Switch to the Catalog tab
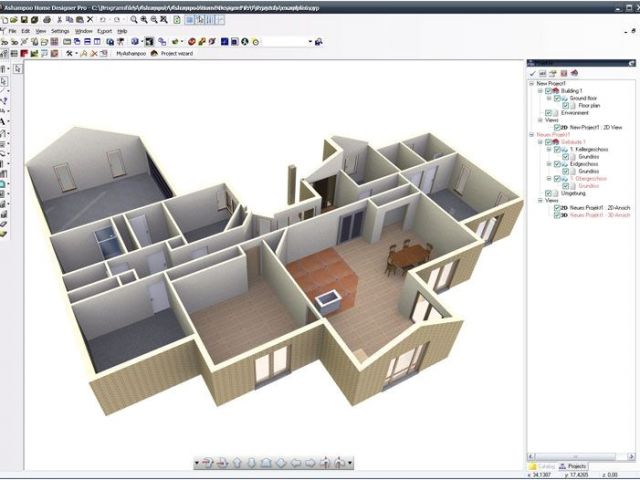Image resolution: width=640 pixels, height=480 pixels. pos(544,467)
